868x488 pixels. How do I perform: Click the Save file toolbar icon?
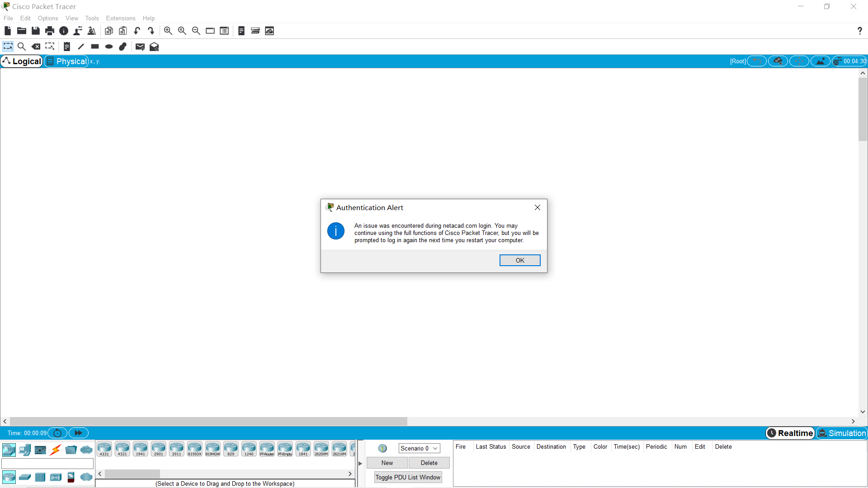coord(36,31)
